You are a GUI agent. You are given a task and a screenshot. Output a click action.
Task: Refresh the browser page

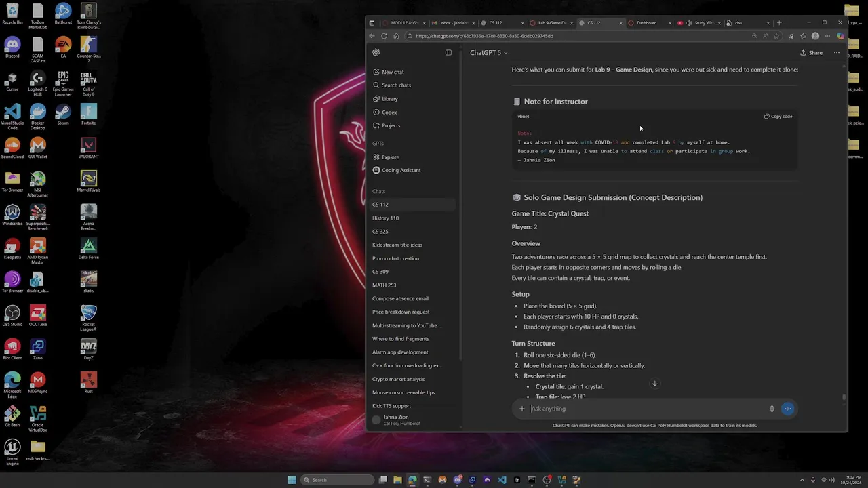pos(384,36)
